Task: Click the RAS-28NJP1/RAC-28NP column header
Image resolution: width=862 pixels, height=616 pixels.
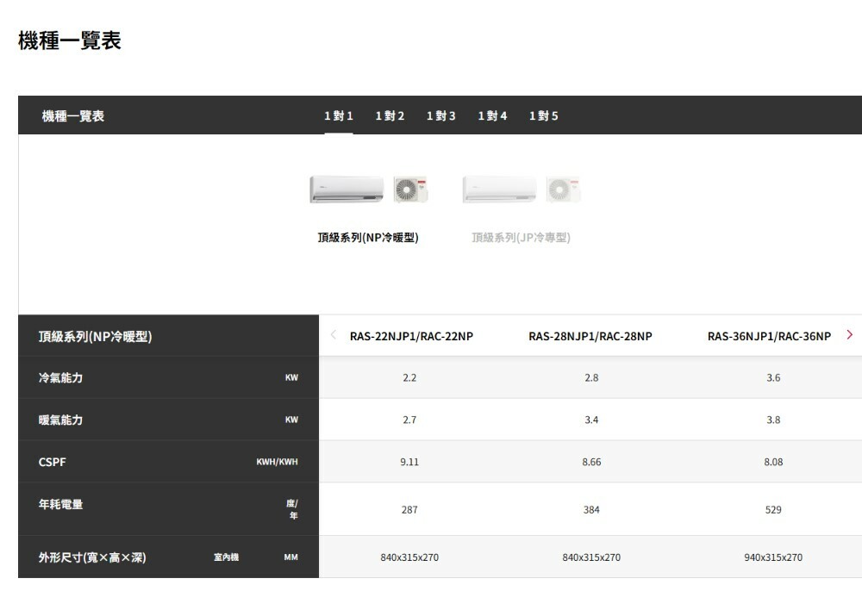Action: pyautogui.click(x=590, y=336)
